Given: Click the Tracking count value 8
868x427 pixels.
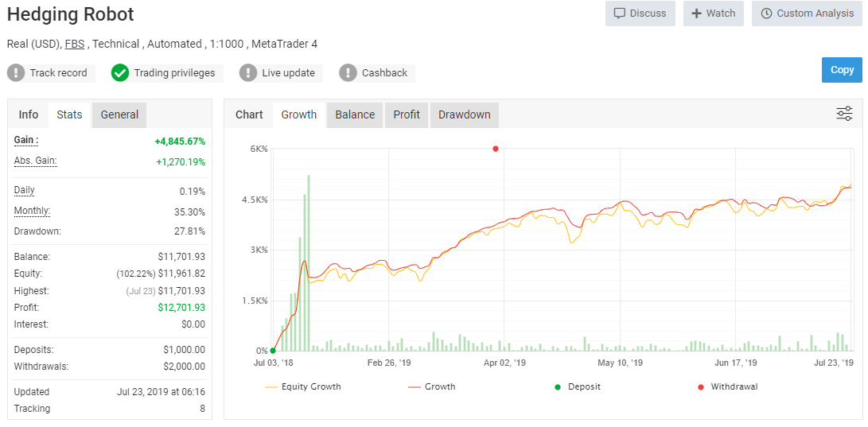Looking at the screenshot, I should (x=202, y=409).
